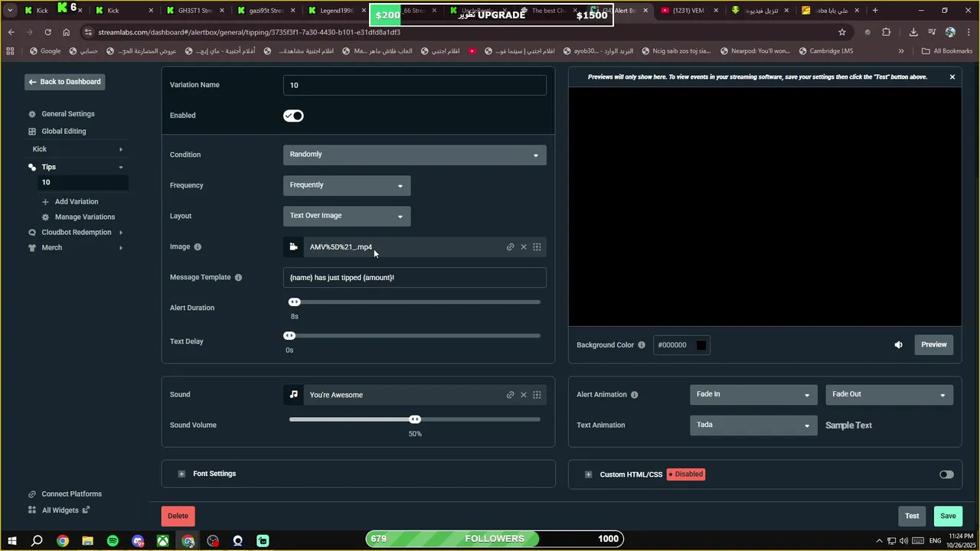Screen dimensions: 980x551
Task: Click the Sound Volume slider handle
Action: 415,419
